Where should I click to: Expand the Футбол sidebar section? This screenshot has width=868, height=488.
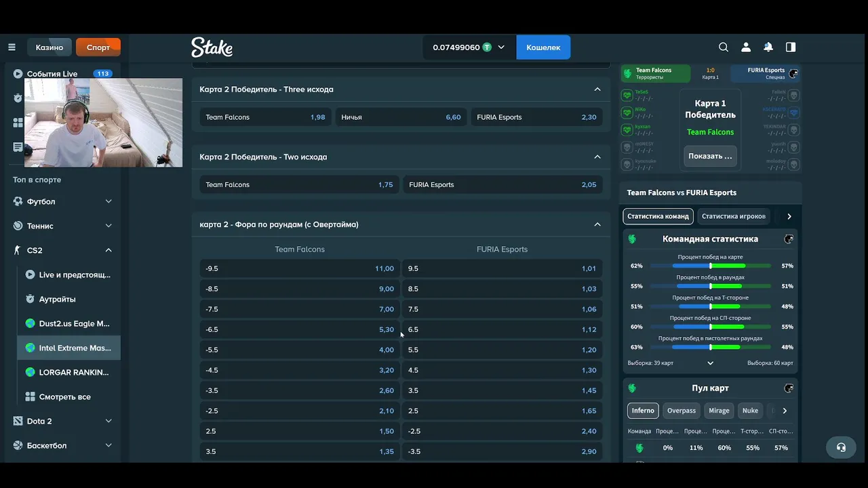tap(108, 201)
